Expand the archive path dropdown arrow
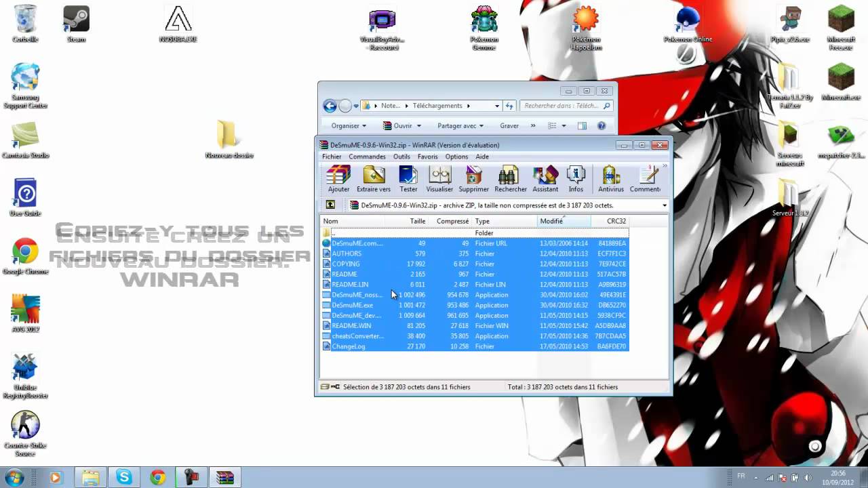Screen dimensions: 868x488 tap(664, 205)
